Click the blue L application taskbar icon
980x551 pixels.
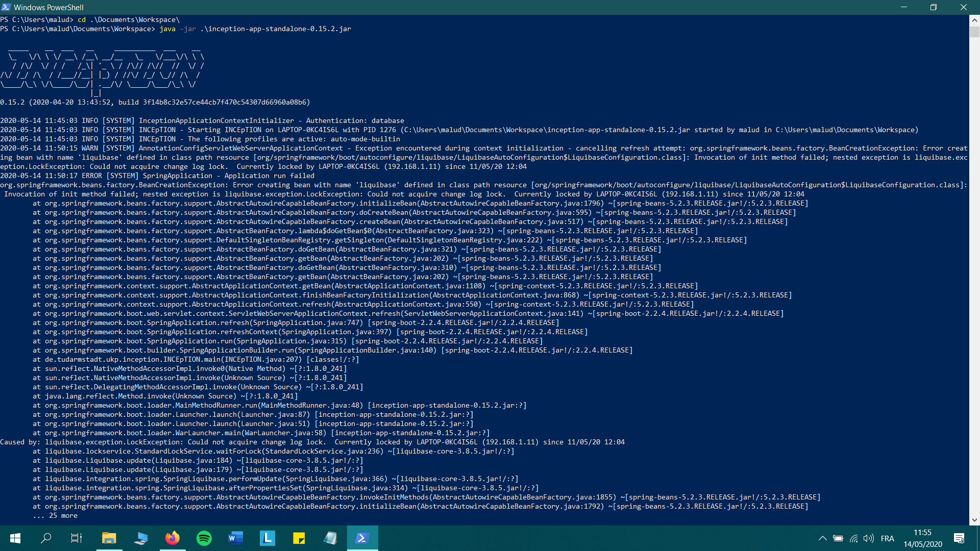pyautogui.click(x=267, y=538)
